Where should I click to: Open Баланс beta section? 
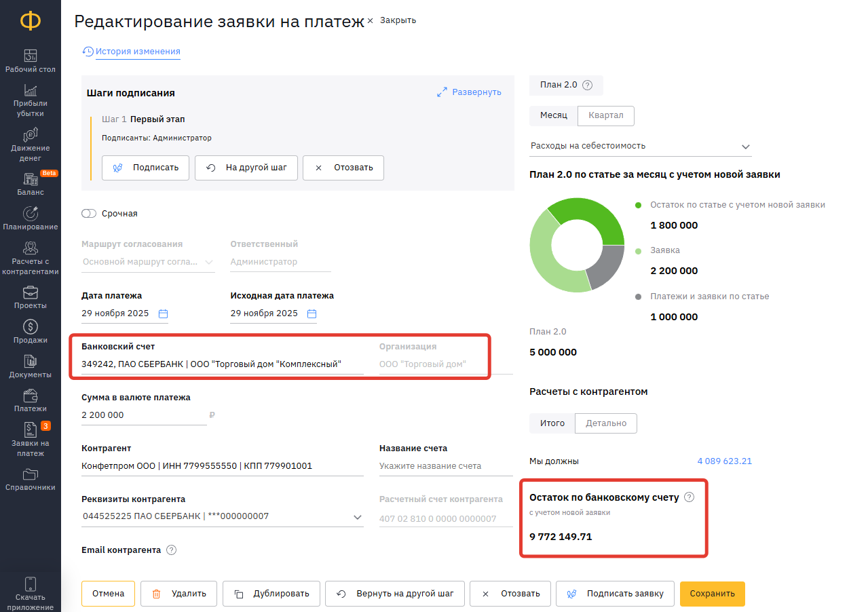31,184
